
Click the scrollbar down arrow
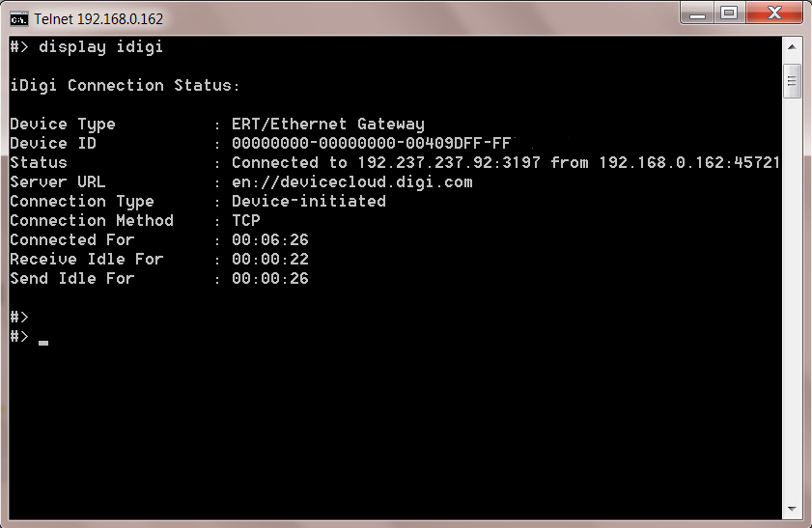(792, 510)
